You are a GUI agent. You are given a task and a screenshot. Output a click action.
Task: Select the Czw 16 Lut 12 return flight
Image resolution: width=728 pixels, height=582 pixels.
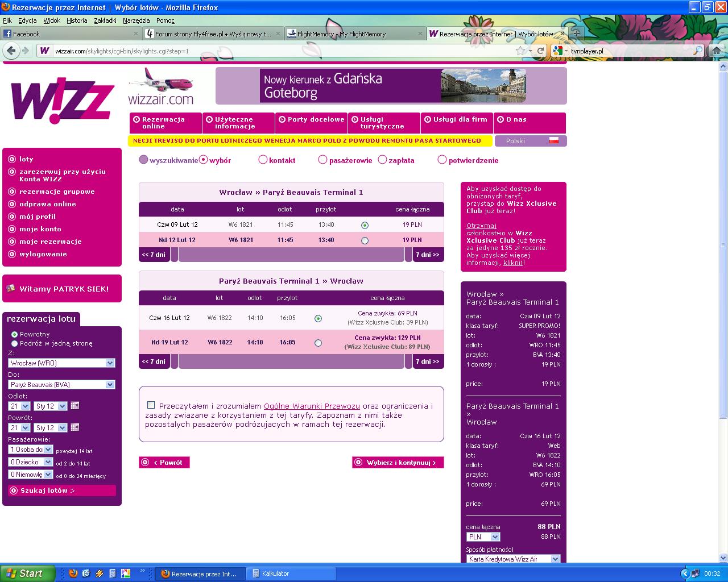(x=318, y=318)
